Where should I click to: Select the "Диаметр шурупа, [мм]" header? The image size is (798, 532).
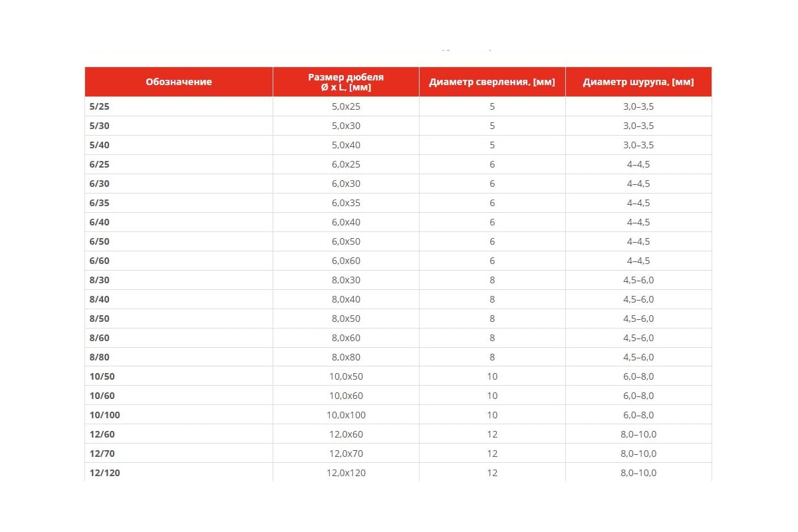point(638,82)
